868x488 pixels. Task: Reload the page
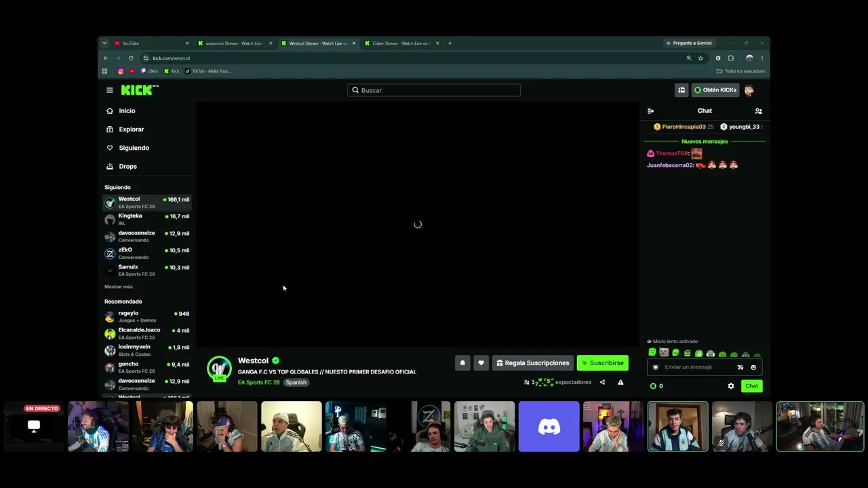point(131,58)
